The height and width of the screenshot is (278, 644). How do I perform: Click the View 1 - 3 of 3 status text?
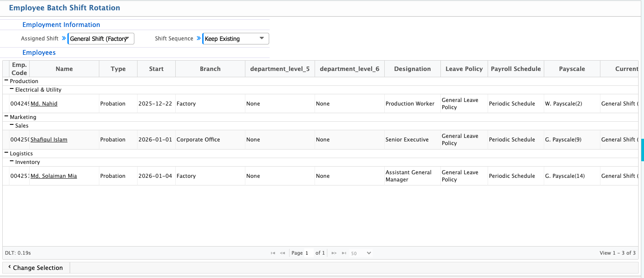point(617,253)
